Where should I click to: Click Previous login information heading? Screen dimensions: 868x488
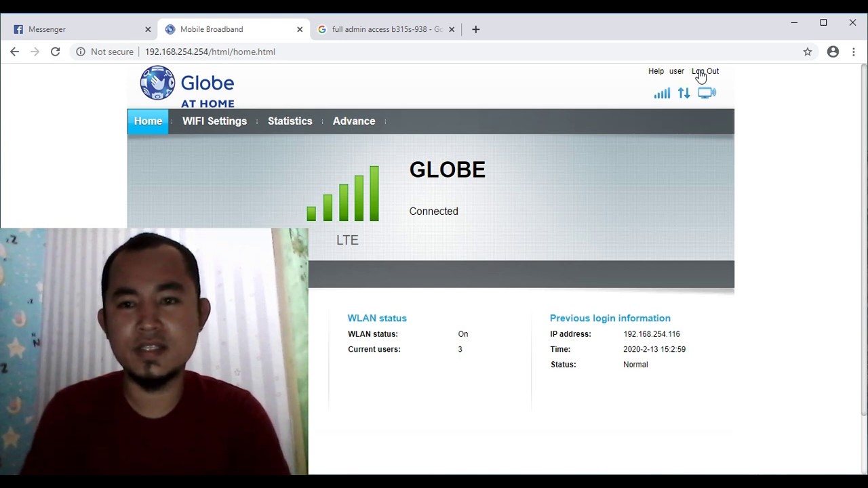coord(610,318)
